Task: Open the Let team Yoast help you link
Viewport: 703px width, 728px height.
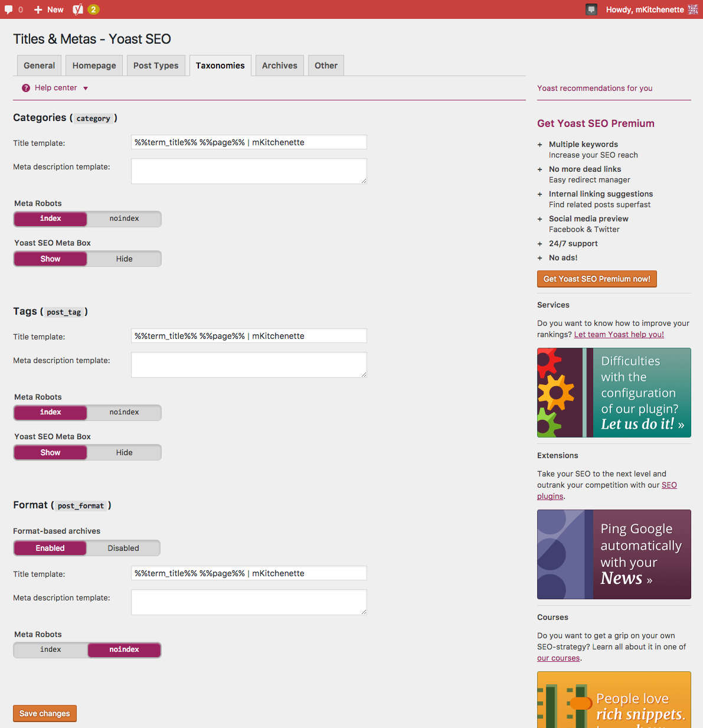Action: (619, 334)
